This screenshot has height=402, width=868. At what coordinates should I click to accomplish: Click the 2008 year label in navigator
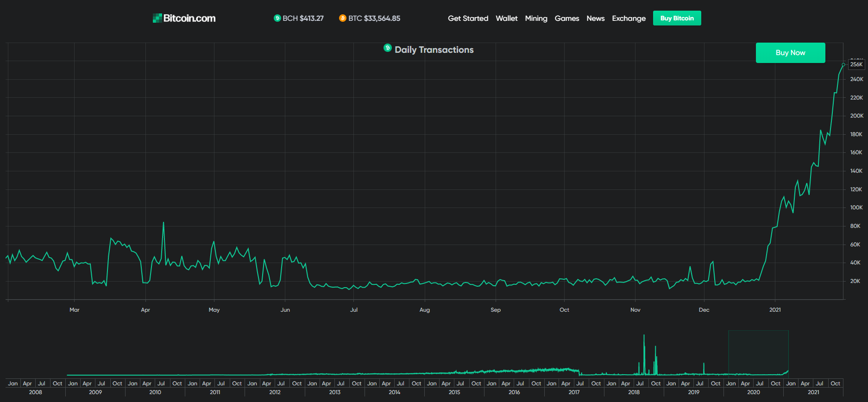pos(36,392)
